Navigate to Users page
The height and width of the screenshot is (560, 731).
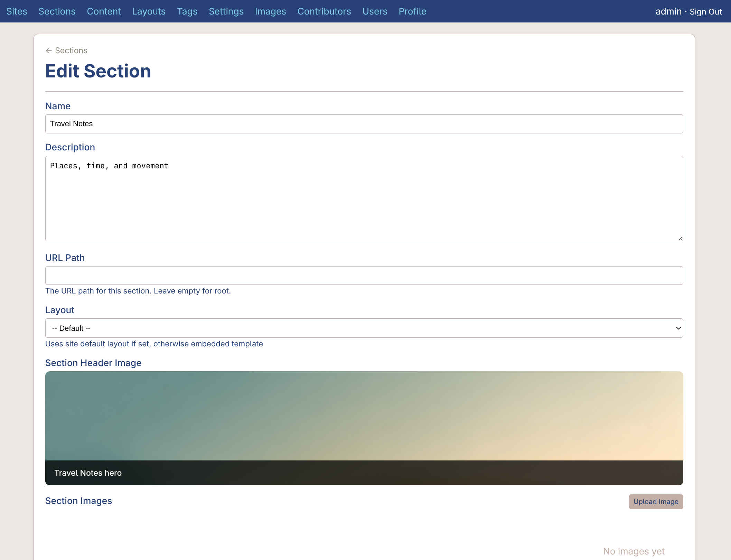(x=375, y=11)
